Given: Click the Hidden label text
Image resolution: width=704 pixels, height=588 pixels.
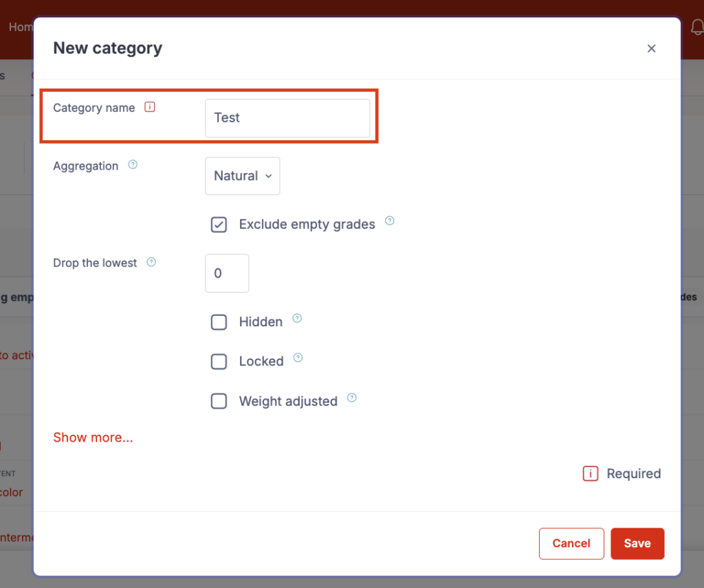Looking at the screenshot, I should [261, 322].
